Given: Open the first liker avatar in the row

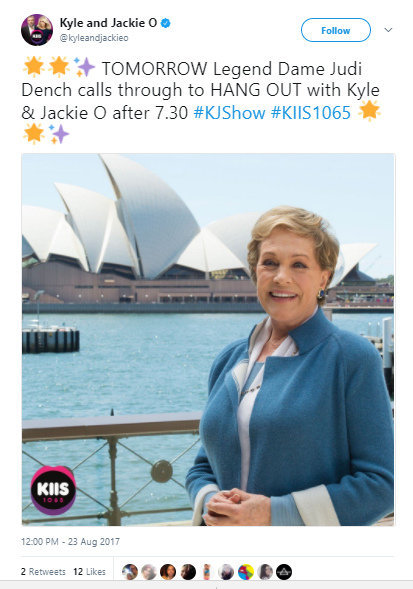Looking at the screenshot, I should pyautogui.click(x=130, y=572).
